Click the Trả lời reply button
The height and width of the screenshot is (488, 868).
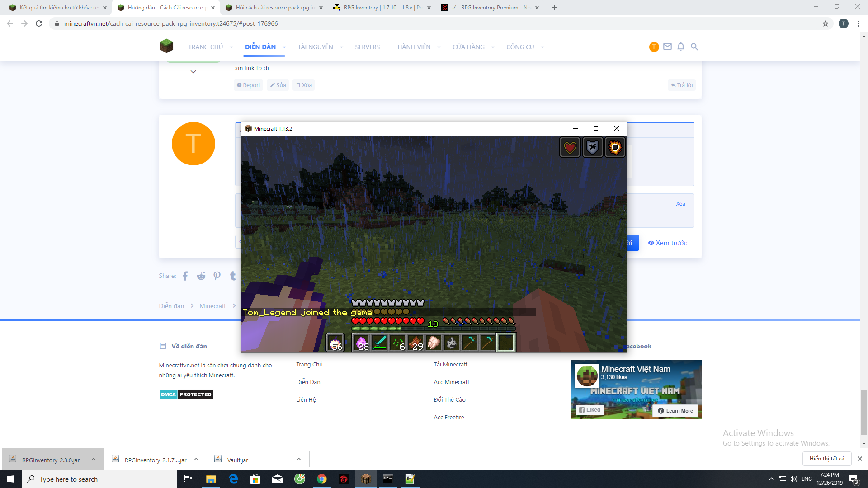click(682, 85)
